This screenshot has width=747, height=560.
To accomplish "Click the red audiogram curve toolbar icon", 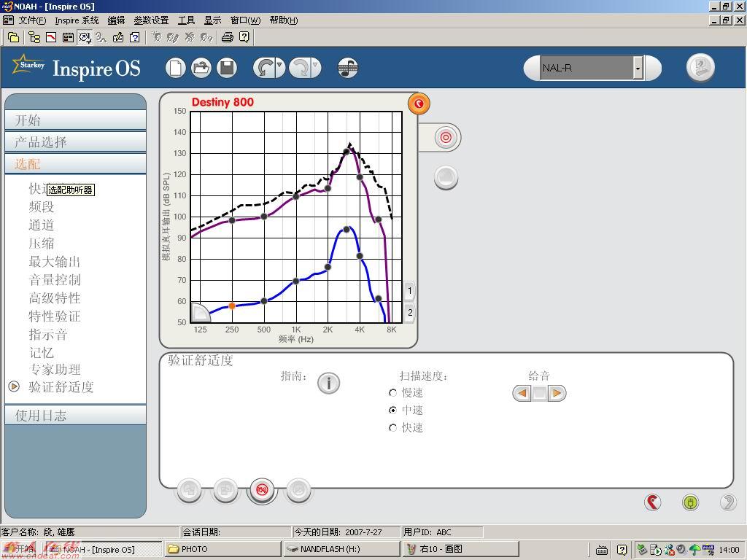I will [51, 37].
